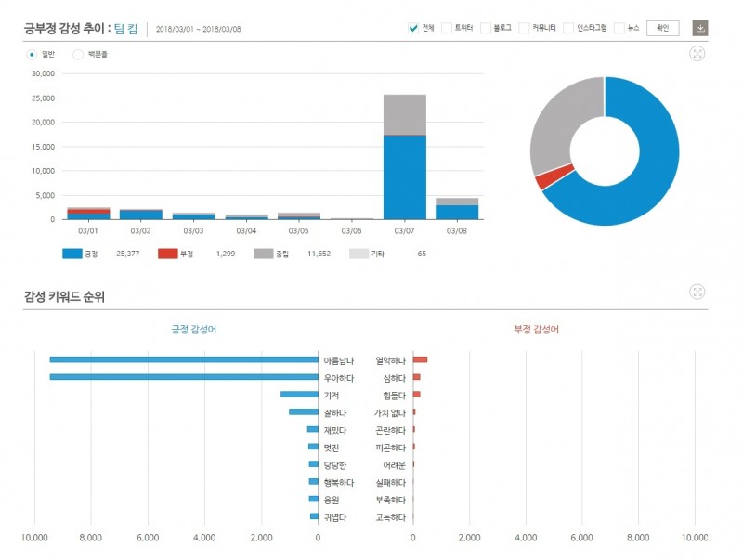
Task: Click the 아름답다 positive keyword bar
Action: point(184,359)
